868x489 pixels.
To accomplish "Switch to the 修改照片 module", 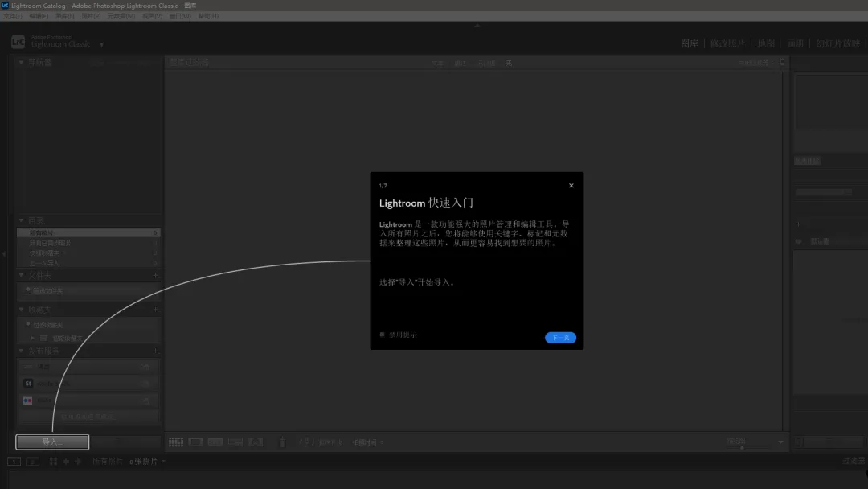I will coord(727,43).
